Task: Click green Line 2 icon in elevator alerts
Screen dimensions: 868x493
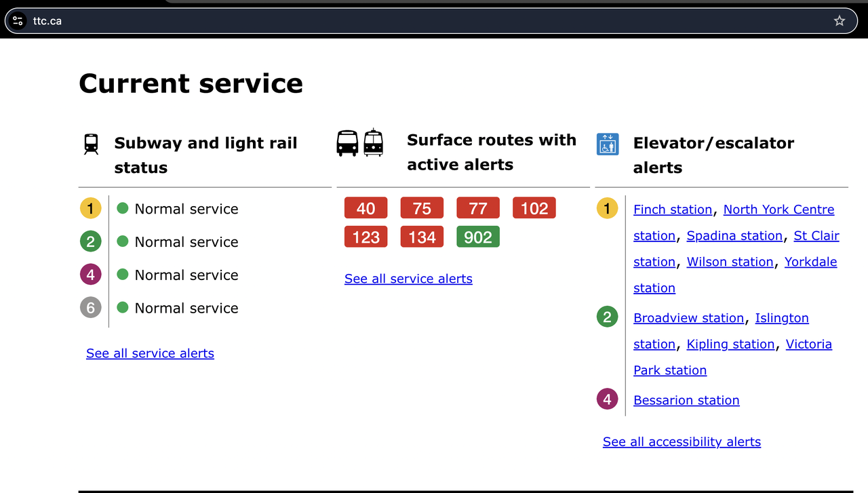Action: tap(607, 317)
